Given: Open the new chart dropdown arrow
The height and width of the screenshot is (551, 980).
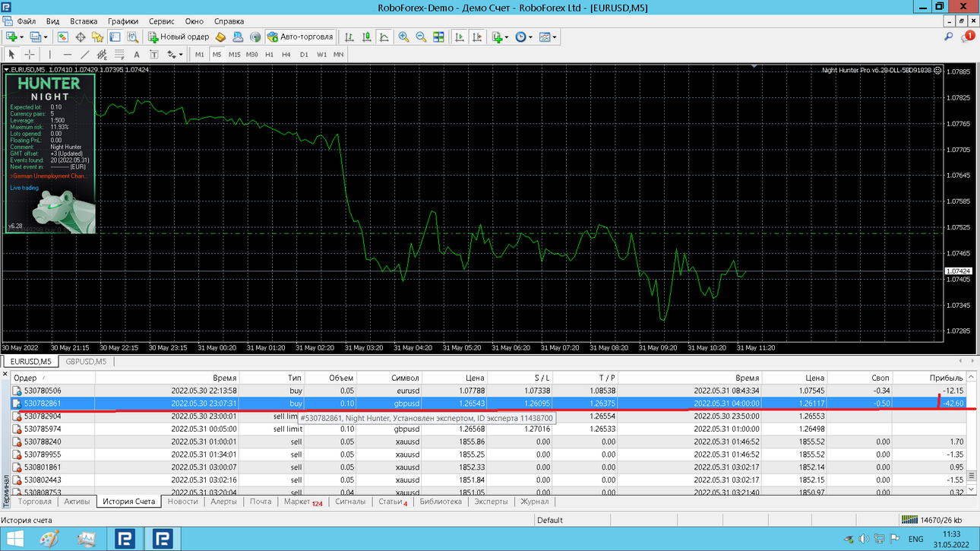Looking at the screenshot, I should click(x=22, y=36).
